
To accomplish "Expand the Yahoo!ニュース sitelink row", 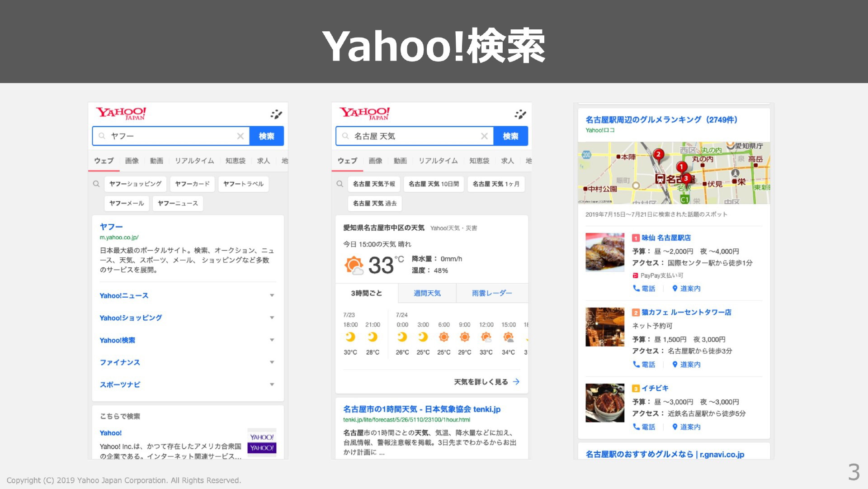I will click(188, 295).
